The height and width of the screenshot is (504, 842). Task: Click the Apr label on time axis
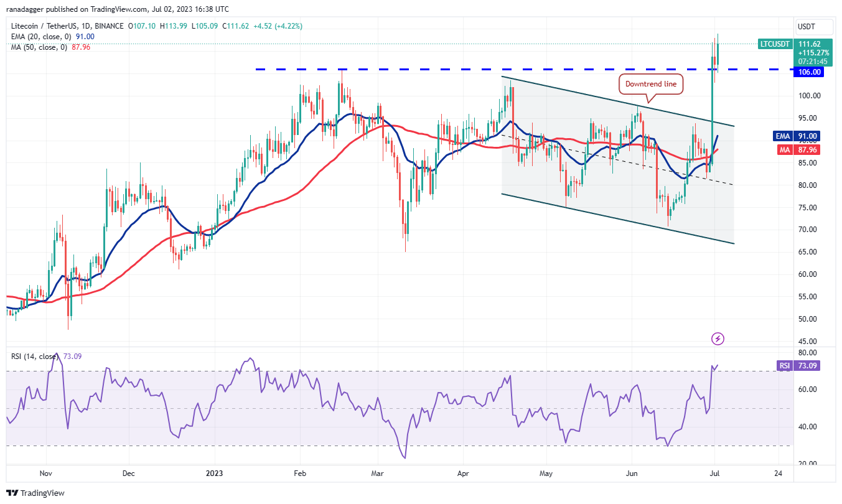pos(464,473)
